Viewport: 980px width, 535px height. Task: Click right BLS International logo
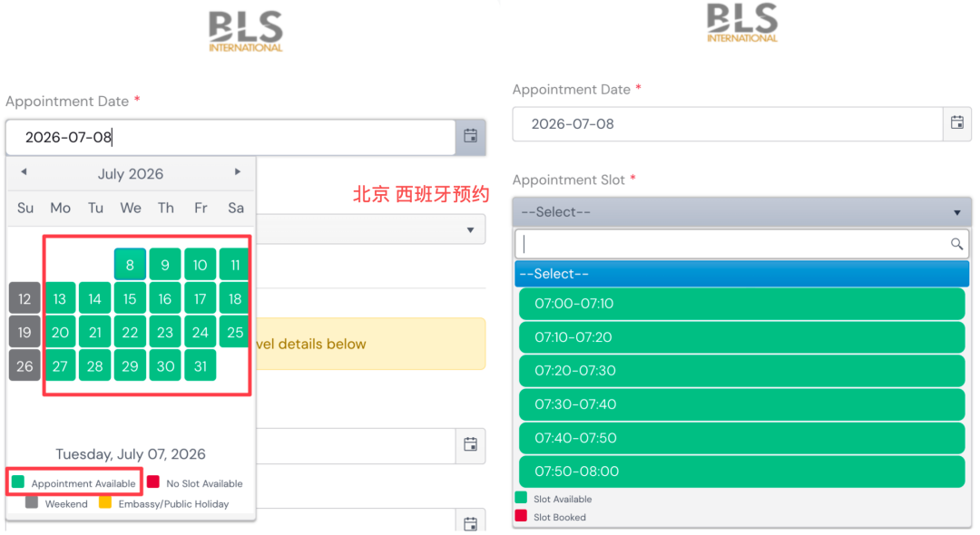[x=742, y=23]
